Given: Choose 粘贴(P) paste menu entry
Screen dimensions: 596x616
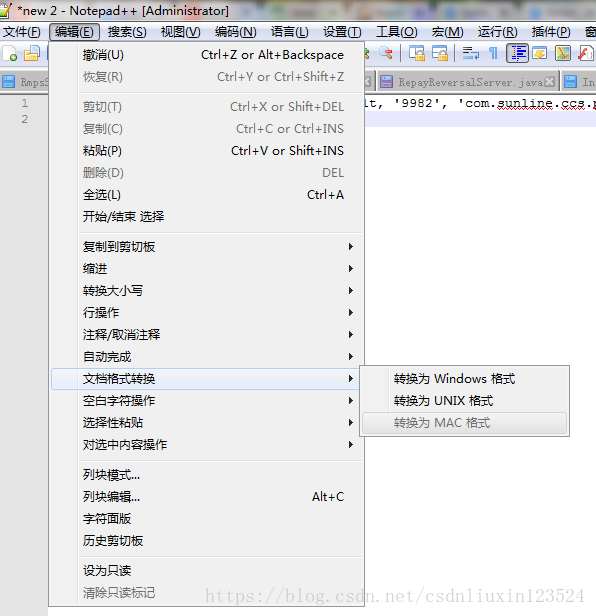Looking at the screenshot, I should 207,151.
